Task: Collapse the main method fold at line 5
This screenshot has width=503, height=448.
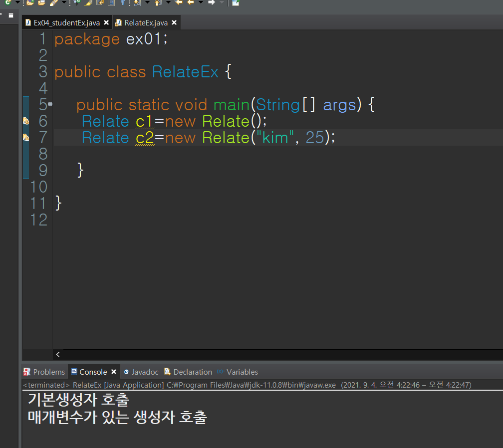Action: click(x=50, y=104)
